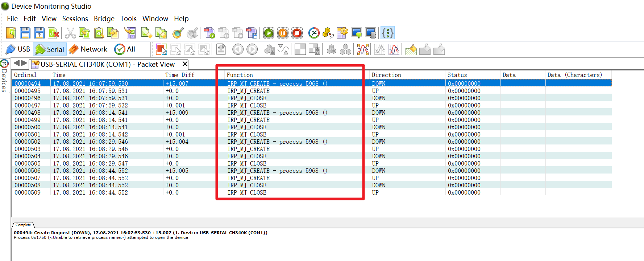Click the blue floppy Save icon
The width and height of the screenshot is (644, 261).
point(25,33)
